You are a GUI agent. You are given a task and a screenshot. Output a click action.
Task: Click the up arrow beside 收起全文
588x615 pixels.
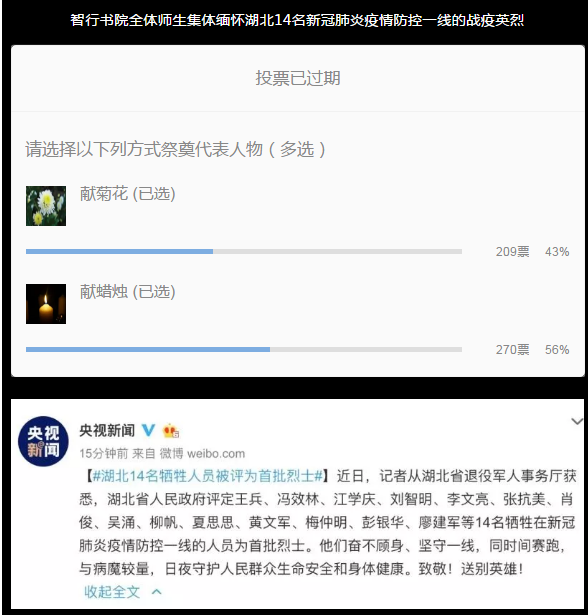click(x=157, y=592)
